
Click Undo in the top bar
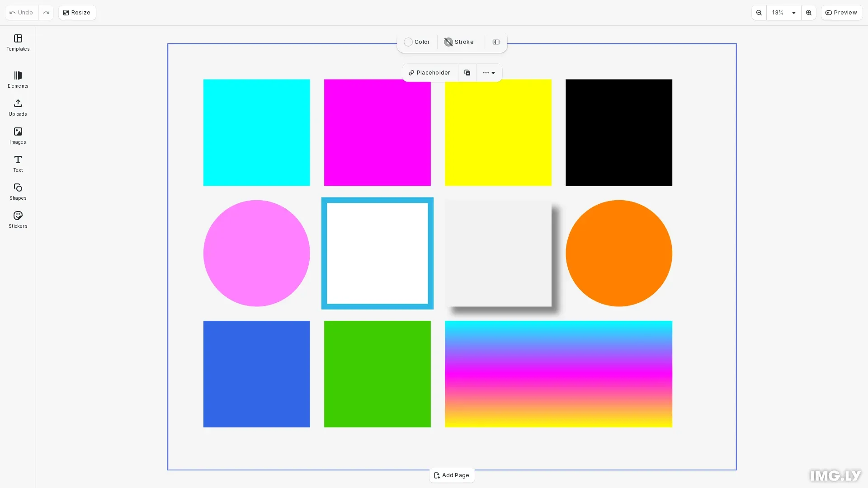click(x=20, y=12)
